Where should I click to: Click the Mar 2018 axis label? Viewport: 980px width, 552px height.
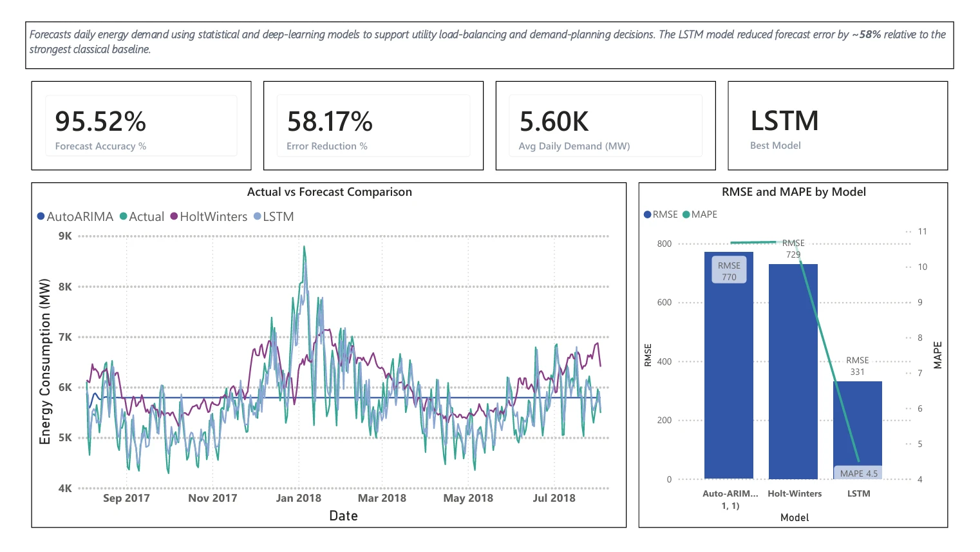tap(382, 498)
